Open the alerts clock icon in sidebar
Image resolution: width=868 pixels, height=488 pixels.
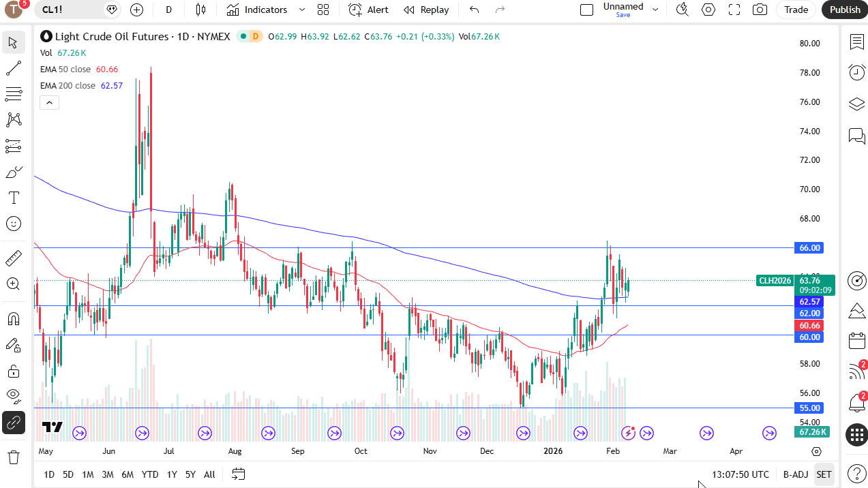click(x=856, y=72)
